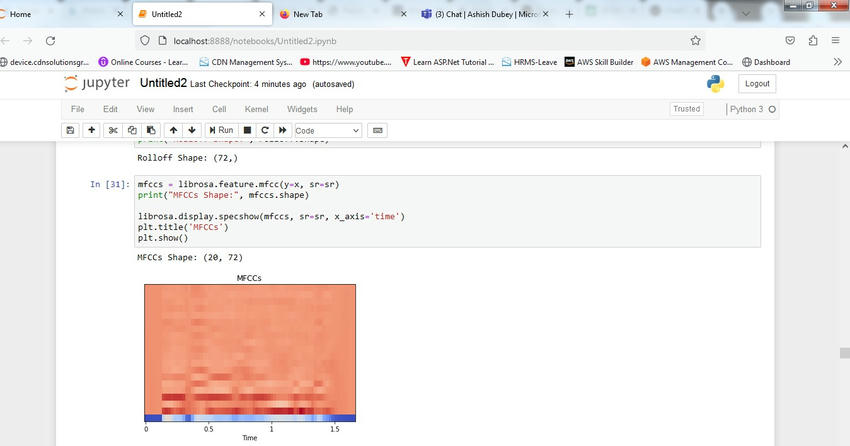Open AWS Management Console bookmark
Viewport: 850px width, 446px height.
coord(686,62)
